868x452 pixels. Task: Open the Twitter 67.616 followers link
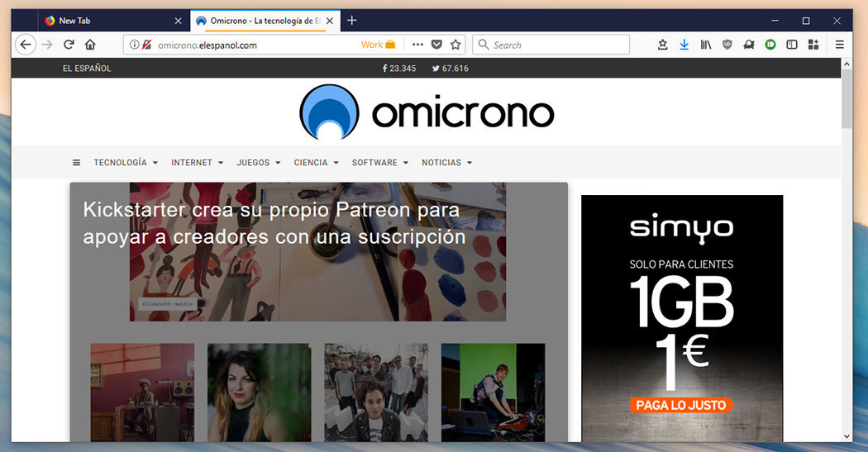point(451,69)
